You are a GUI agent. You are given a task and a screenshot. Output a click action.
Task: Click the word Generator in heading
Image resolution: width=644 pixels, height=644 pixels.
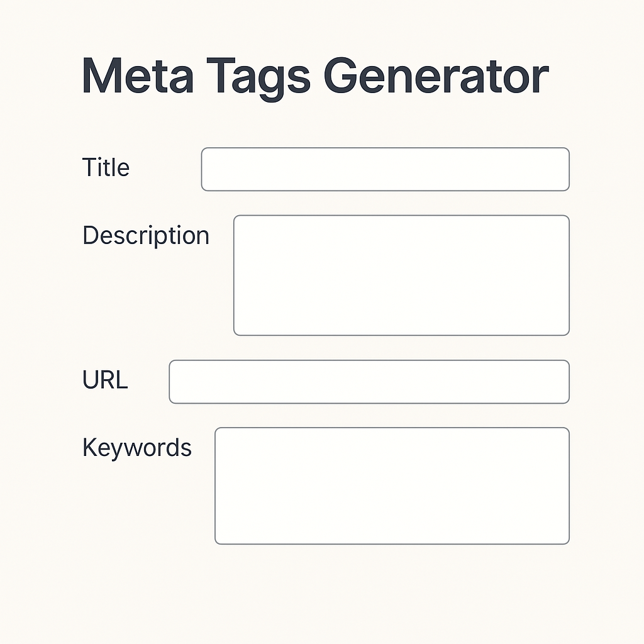point(436,76)
